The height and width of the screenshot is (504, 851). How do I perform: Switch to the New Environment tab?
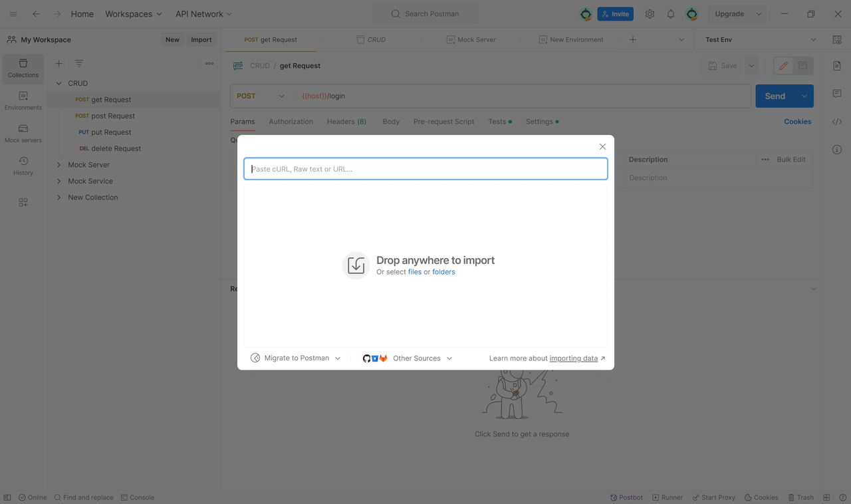571,40
